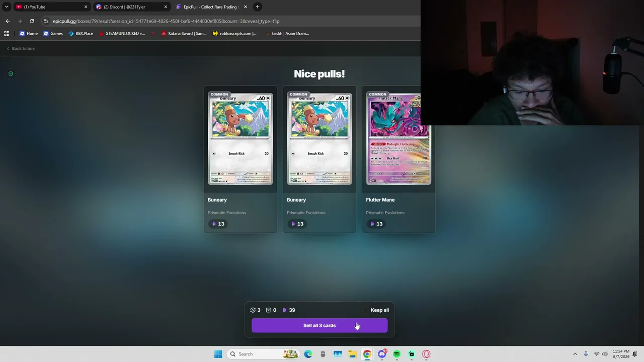Viewport: 644px width, 362px height.
Task: Go forward one page in Chrome
Action: (x=20, y=21)
